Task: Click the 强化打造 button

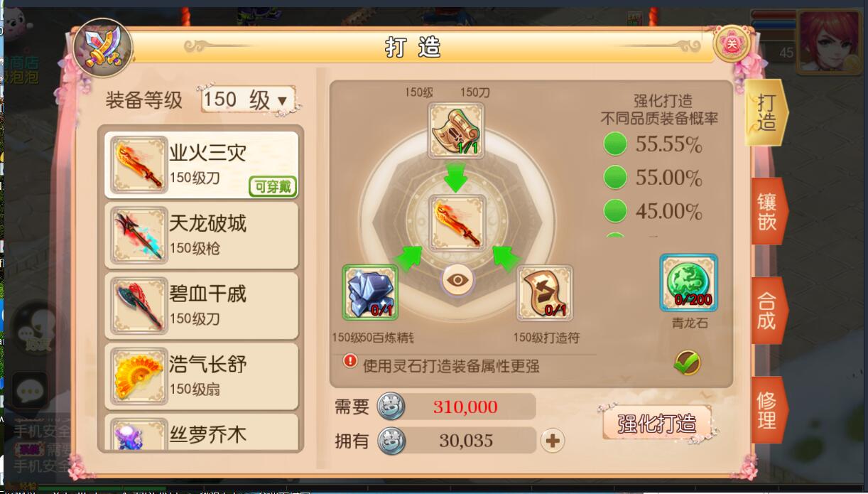Action: click(657, 424)
